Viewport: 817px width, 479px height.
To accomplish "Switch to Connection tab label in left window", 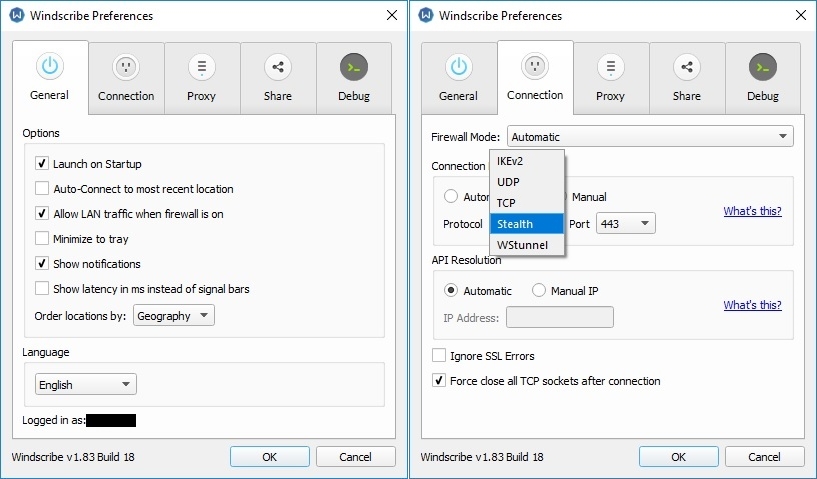I will click(126, 96).
